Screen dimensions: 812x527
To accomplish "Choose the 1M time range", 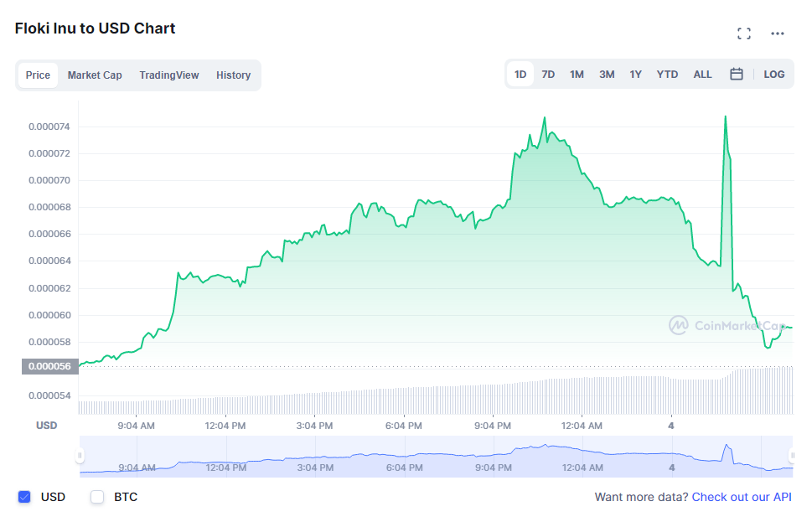I will pyautogui.click(x=577, y=75).
